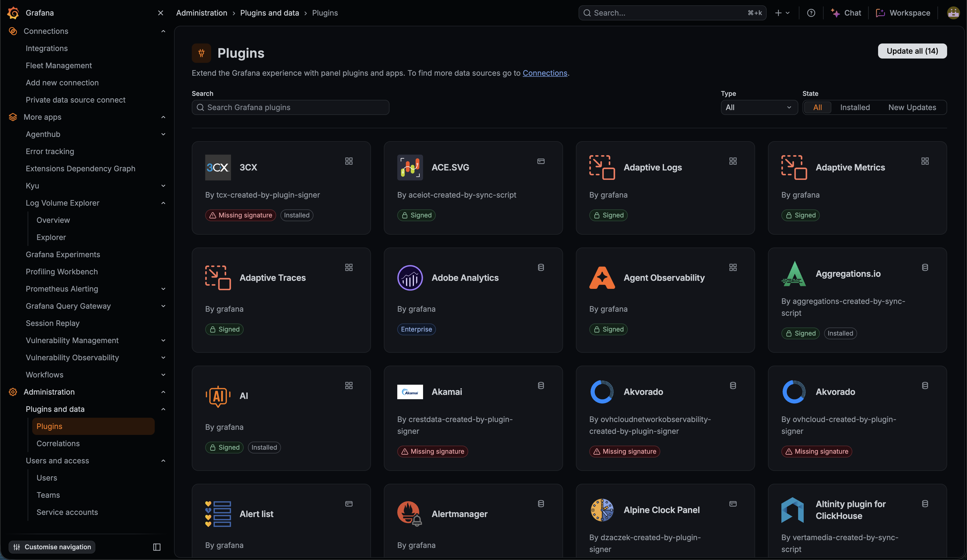Click the Agent Observability plugin icon
This screenshot has height=560, width=967.
[x=602, y=278]
